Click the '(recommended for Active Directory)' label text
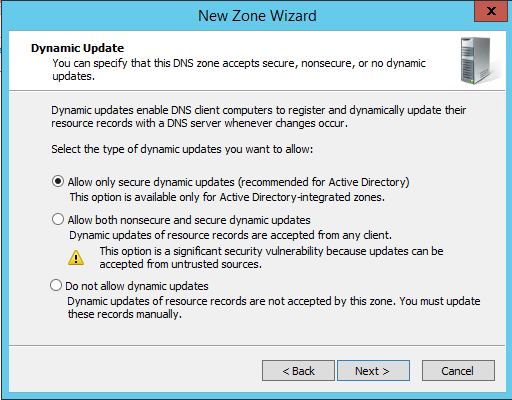 tap(323, 182)
